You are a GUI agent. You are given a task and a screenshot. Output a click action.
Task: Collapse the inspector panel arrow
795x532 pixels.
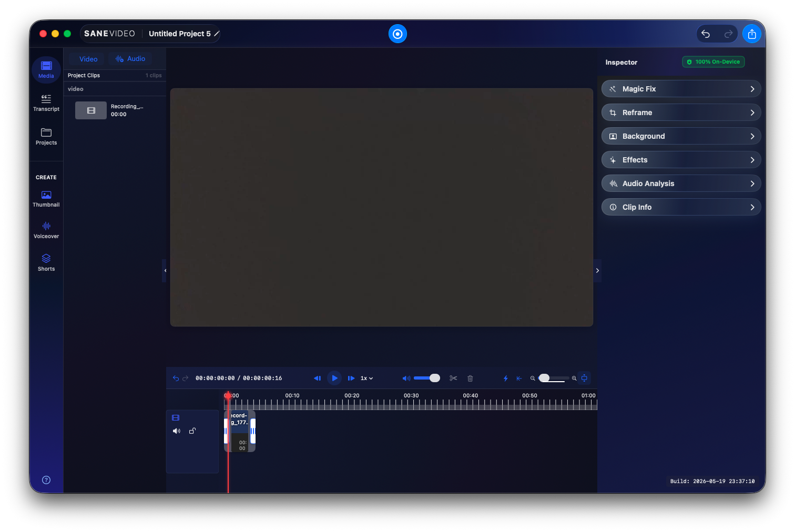point(597,271)
